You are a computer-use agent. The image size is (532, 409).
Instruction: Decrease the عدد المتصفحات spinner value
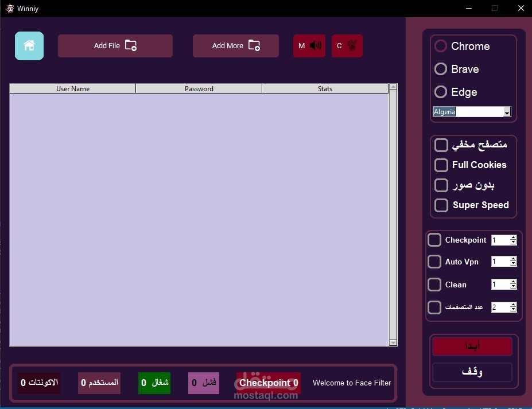(x=513, y=309)
